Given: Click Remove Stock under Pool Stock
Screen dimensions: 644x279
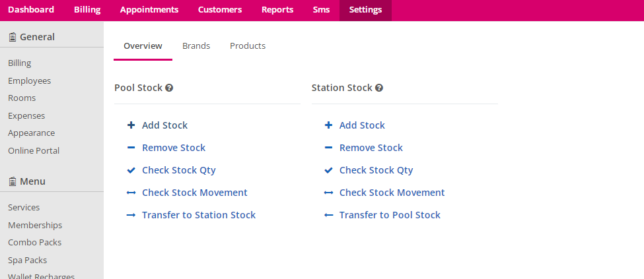Looking at the screenshot, I should [x=174, y=148].
